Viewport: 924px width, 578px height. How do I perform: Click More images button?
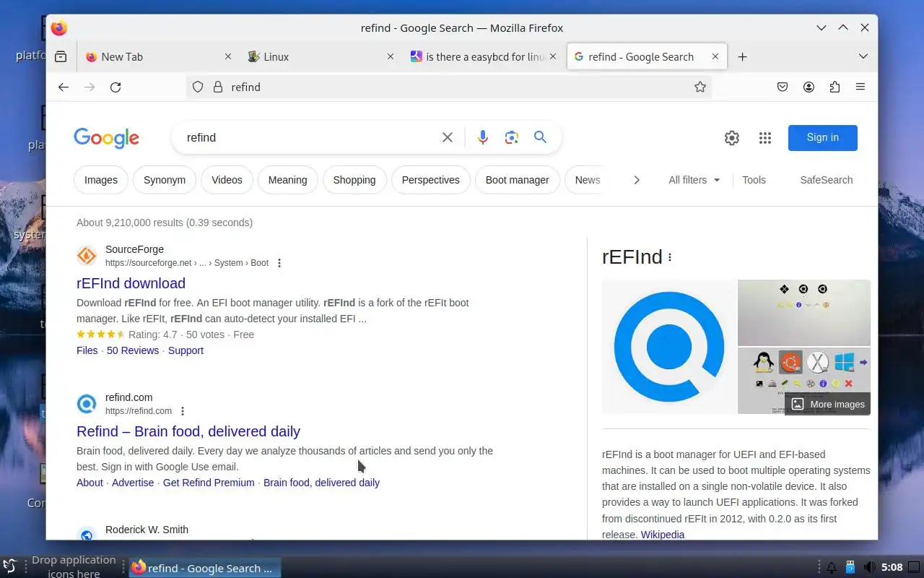827,404
